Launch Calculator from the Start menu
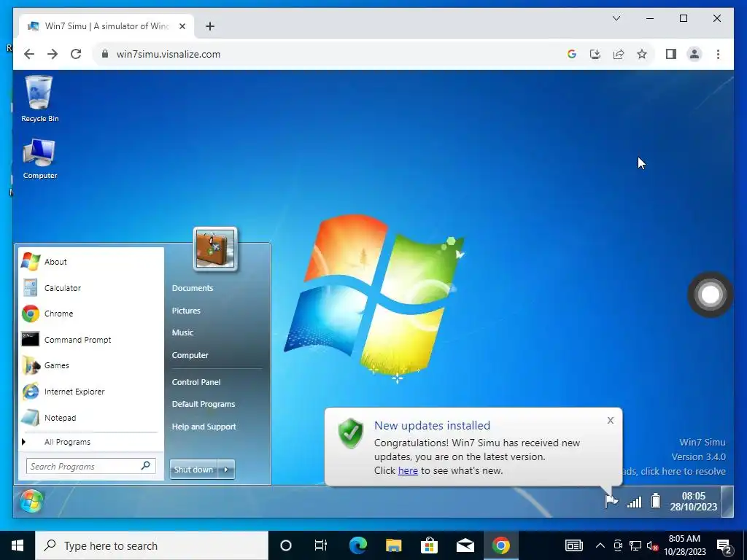Viewport: 747px width, 560px height. [91, 287]
